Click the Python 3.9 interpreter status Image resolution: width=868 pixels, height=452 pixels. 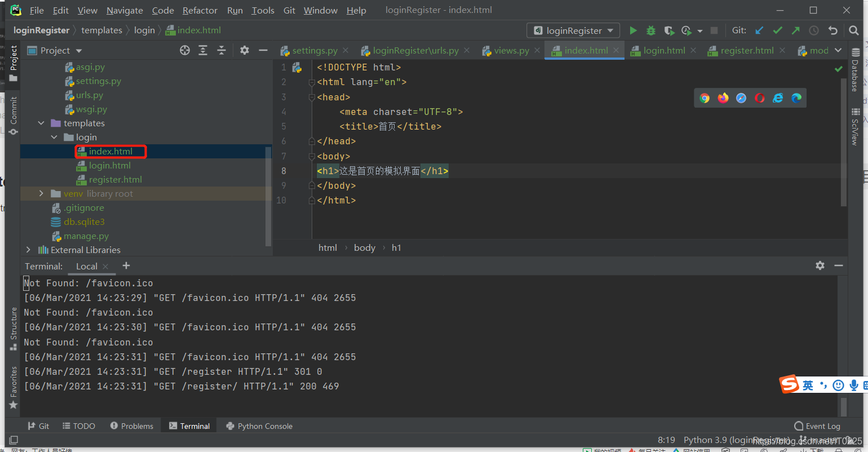tap(736, 440)
